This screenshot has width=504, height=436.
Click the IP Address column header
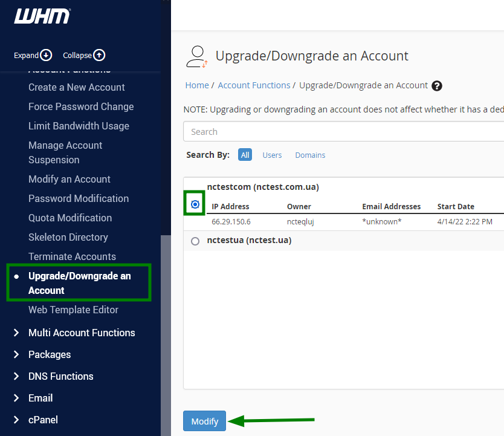pyautogui.click(x=230, y=206)
